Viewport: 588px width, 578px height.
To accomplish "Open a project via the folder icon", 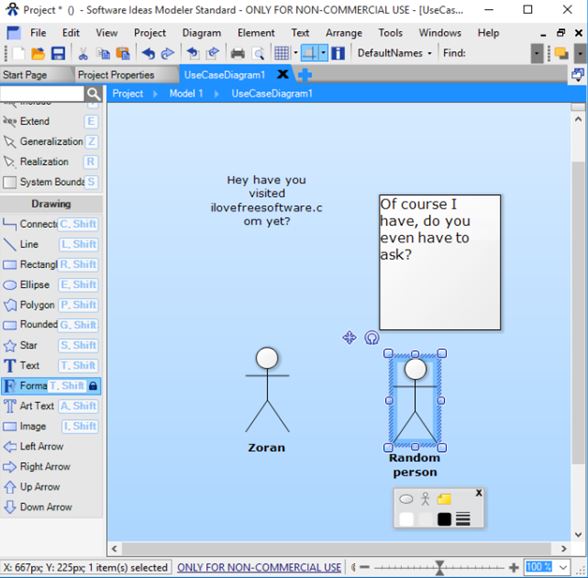I will 38,54.
